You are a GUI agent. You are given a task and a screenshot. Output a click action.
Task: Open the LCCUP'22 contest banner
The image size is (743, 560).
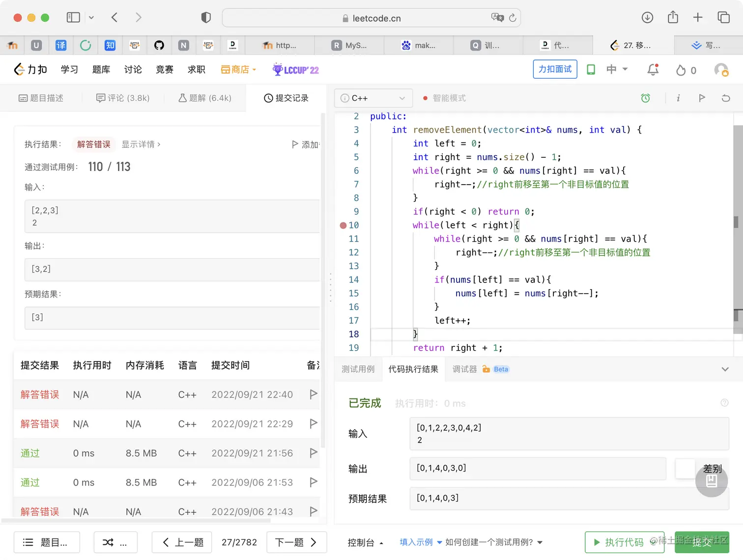pyautogui.click(x=296, y=70)
